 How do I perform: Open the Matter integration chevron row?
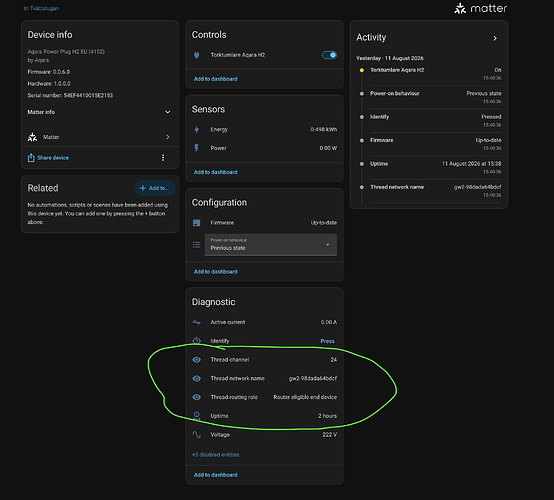click(99, 137)
